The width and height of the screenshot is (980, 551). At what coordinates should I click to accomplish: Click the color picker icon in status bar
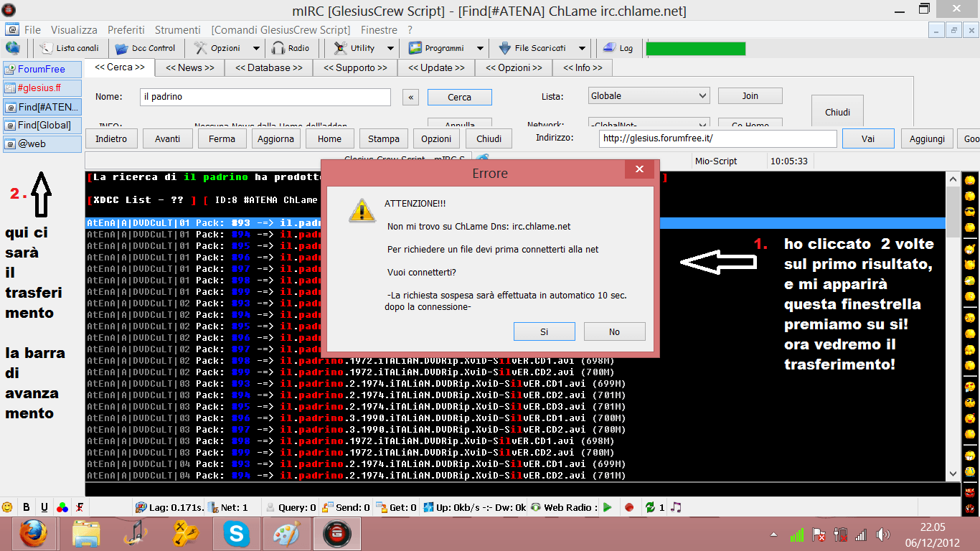62,507
